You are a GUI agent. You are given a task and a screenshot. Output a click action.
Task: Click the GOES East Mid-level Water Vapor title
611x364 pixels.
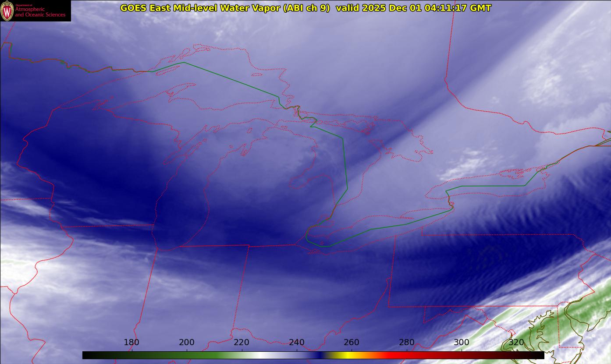(x=225, y=8)
